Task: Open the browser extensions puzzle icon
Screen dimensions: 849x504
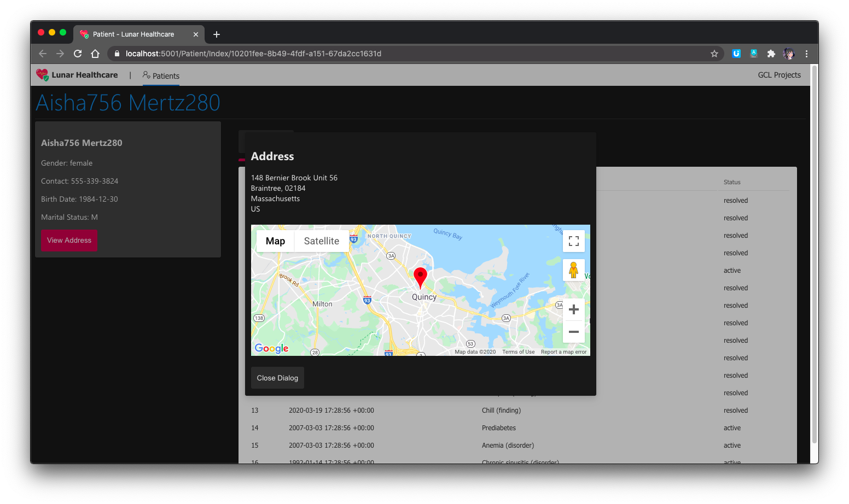Action: tap(771, 54)
